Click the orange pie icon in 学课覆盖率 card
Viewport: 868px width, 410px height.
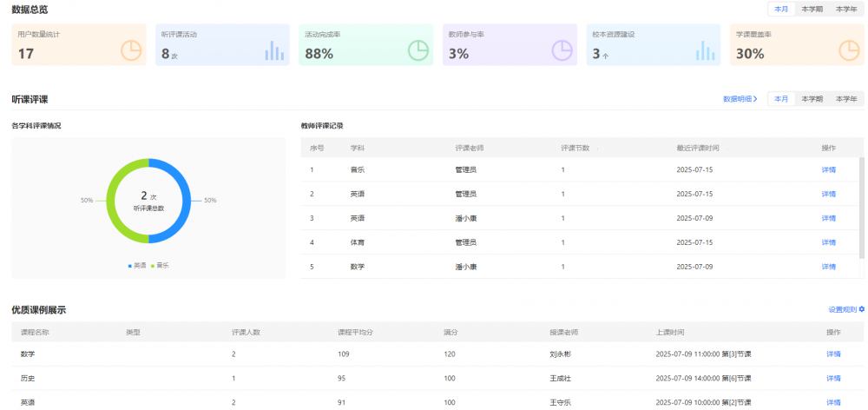point(849,50)
